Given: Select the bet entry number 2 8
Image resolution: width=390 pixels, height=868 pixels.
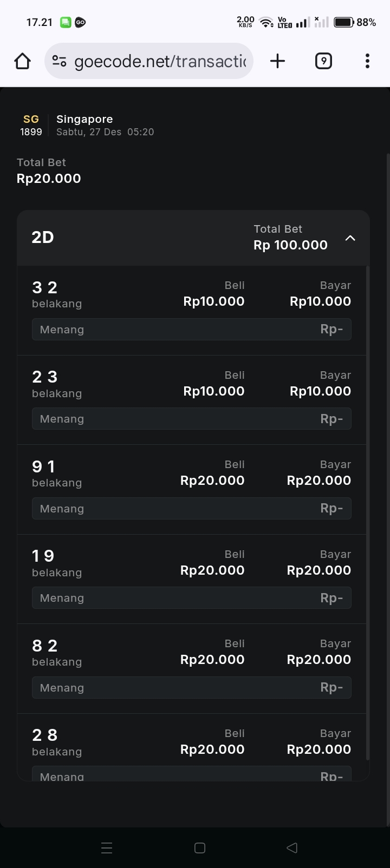Looking at the screenshot, I should 45,735.
